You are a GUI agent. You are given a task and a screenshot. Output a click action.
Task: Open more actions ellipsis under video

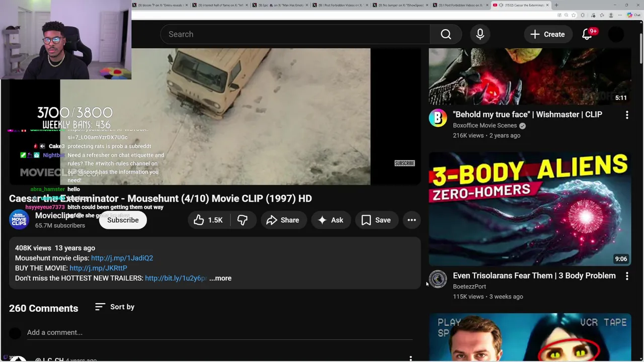[x=412, y=220]
